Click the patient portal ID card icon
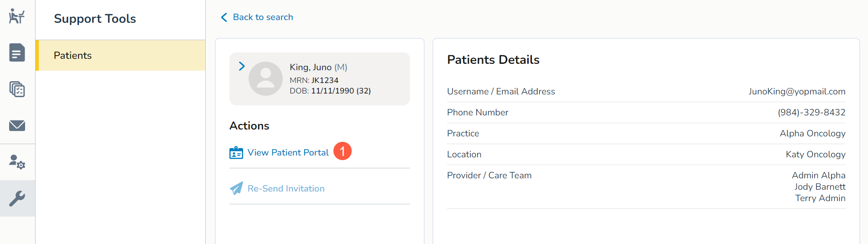868x244 pixels. [x=236, y=153]
